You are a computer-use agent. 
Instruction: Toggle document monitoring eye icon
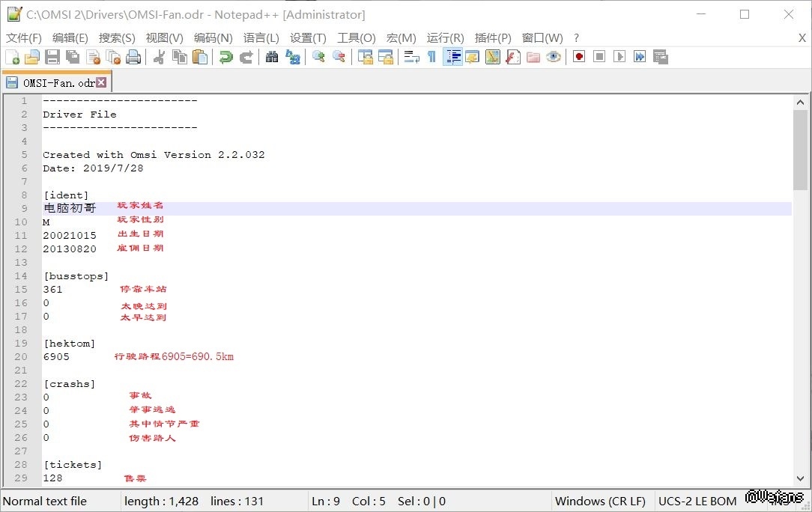click(x=554, y=57)
